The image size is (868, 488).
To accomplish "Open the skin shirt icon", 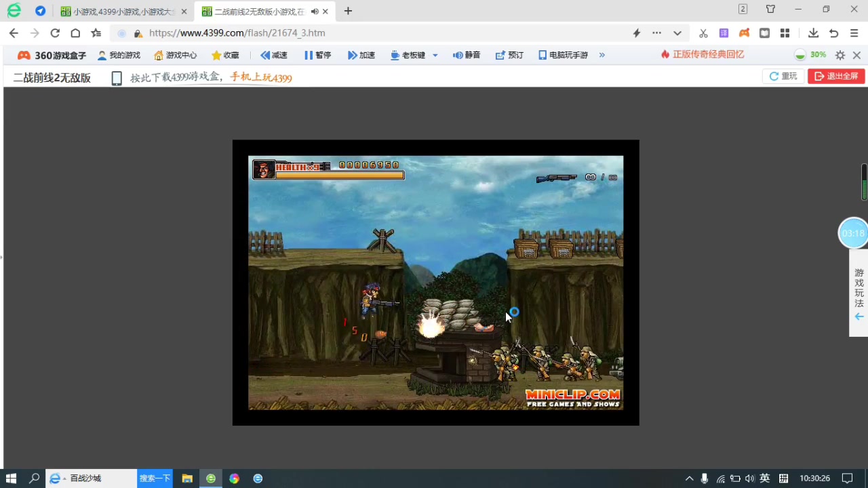I will (x=770, y=9).
